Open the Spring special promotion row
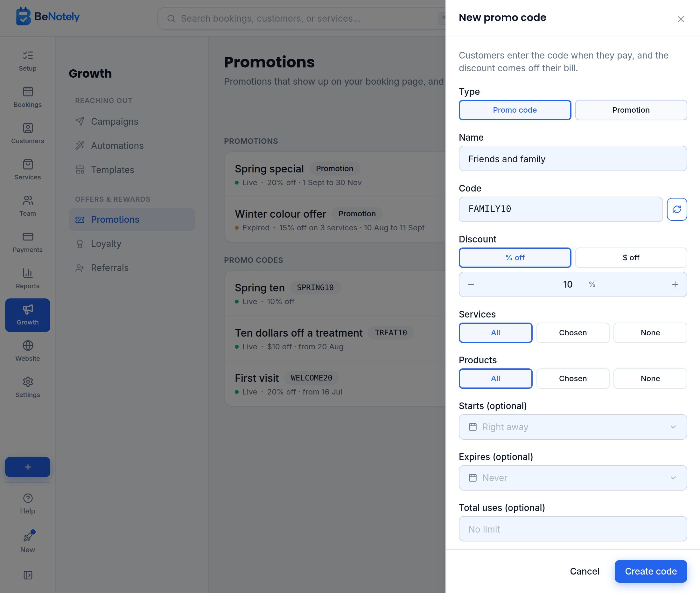Image resolution: width=700 pixels, height=593 pixels. (335, 175)
